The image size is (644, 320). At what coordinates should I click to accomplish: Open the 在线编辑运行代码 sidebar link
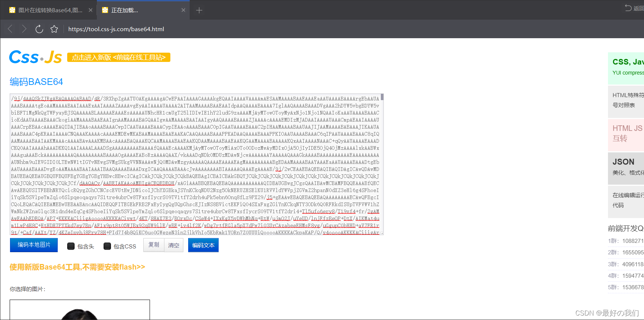626,201
